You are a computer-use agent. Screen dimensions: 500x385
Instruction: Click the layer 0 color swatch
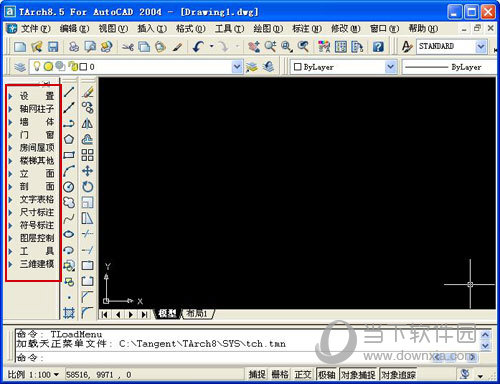click(x=83, y=67)
